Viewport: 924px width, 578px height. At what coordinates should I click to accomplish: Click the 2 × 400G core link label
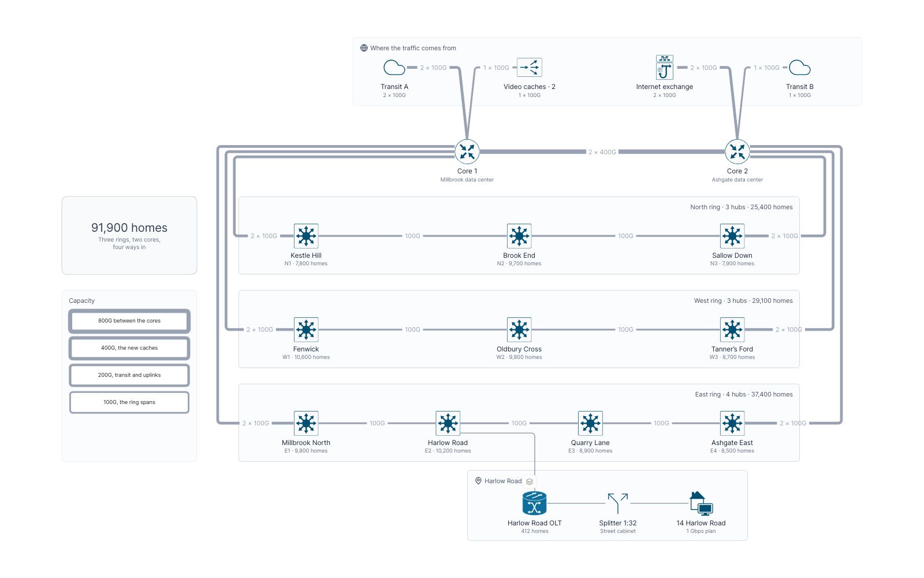(x=602, y=152)
